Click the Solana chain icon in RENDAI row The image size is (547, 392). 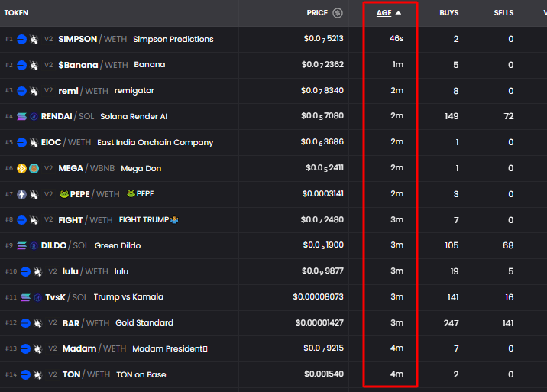(x=21, y=117)
